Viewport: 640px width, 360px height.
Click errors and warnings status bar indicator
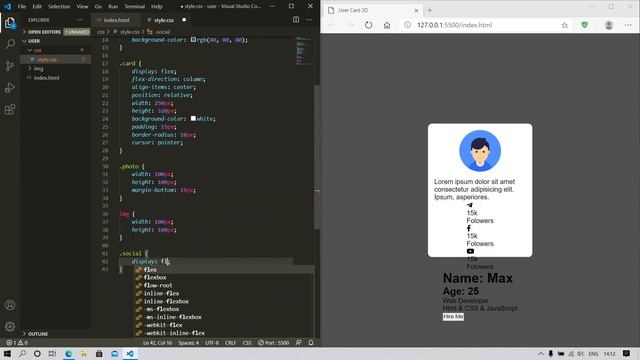[x=17, y=343]
